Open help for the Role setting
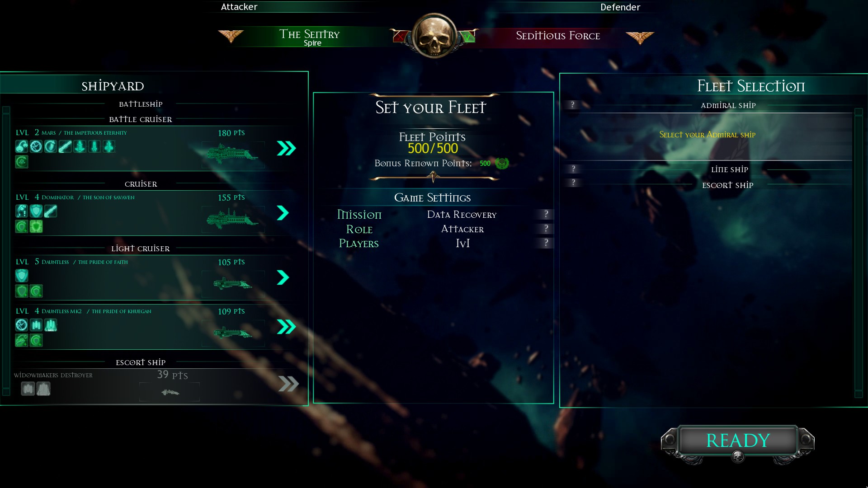This screenshot has width=868, height=488. tap(546, 228)
